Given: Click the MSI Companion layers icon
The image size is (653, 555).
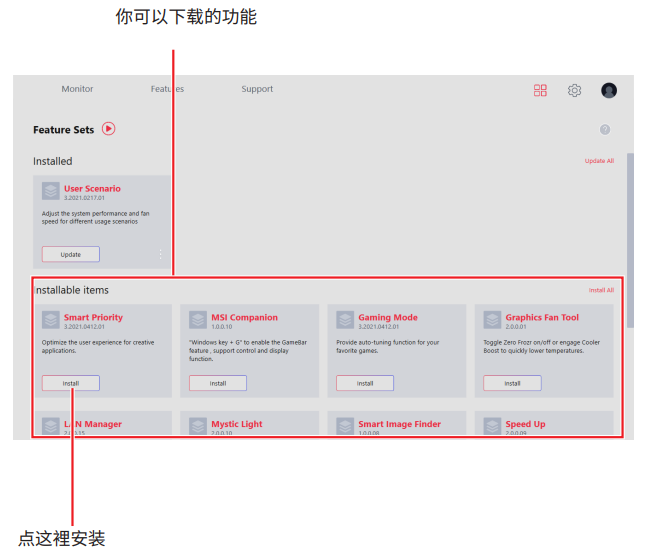Looking at the screenshot, I should pyautogui.click(x=198, y=320).
